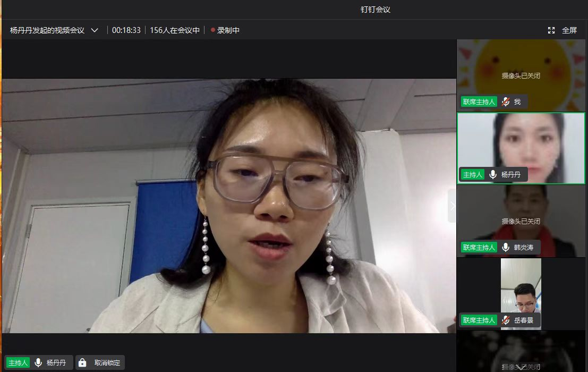Click the lock icon beside 取消锁定
Image resolution: width=588 pixels, height=372 pixels.
pyautogui.click(x=82, y=363)
